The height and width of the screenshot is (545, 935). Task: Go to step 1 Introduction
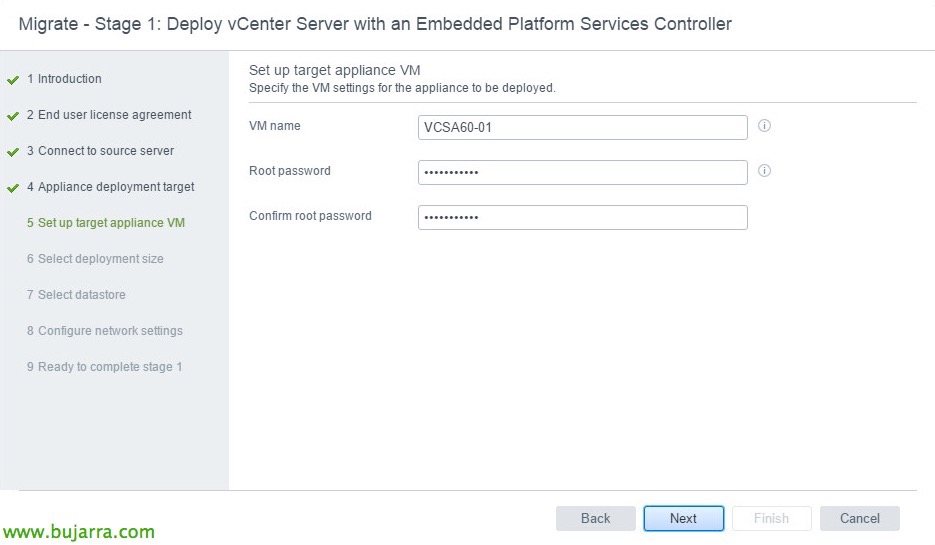tap(64, 79)
